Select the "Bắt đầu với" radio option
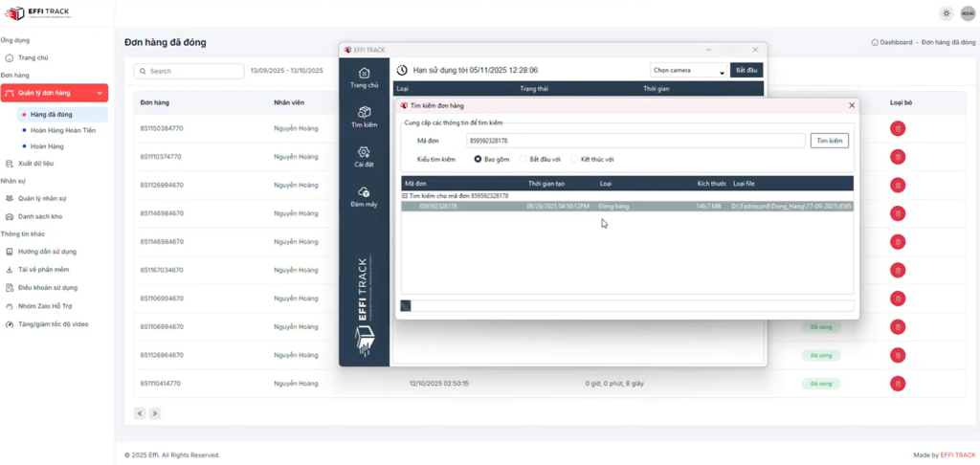 [522, 159]
